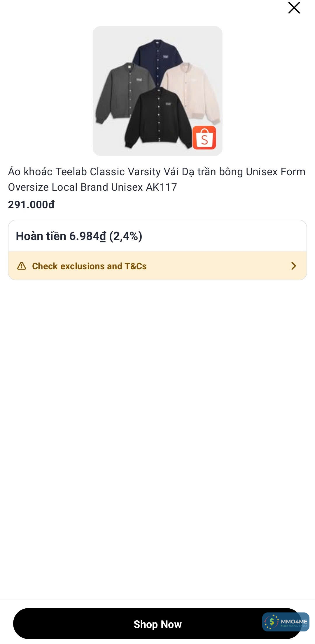Click the AK117 product code in the title
The height and width of the screenshot is (644, 315).
(x=161, y=187)
